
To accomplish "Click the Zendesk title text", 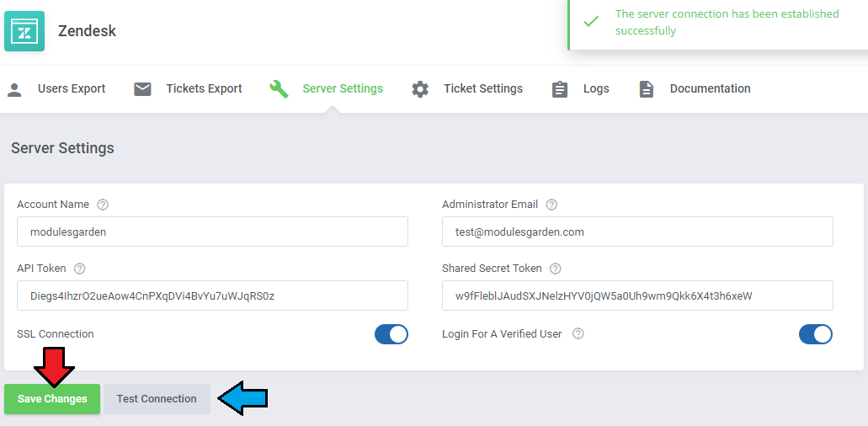I will [87, 31].
